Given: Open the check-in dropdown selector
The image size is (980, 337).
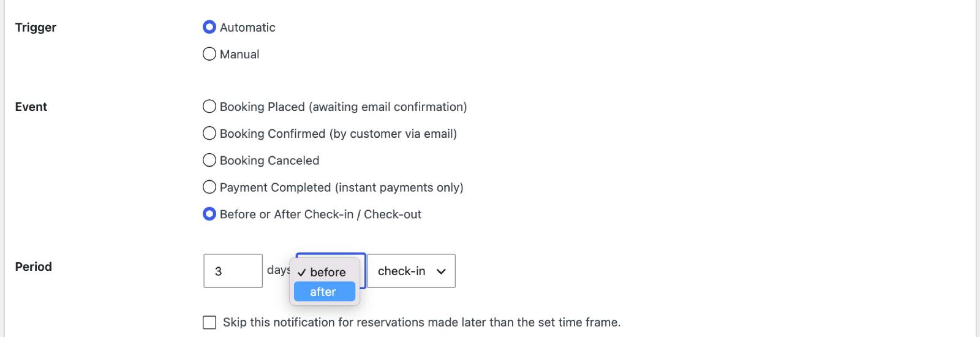Looking at the screenshot, I should pyautogui.click(x=411, y=271).
